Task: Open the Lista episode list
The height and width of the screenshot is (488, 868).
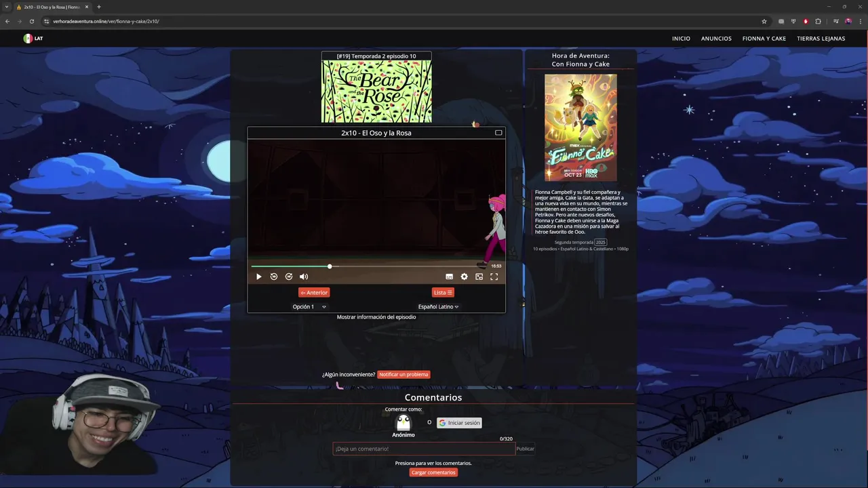Action: pyautogui.click(x=443, y=293)
